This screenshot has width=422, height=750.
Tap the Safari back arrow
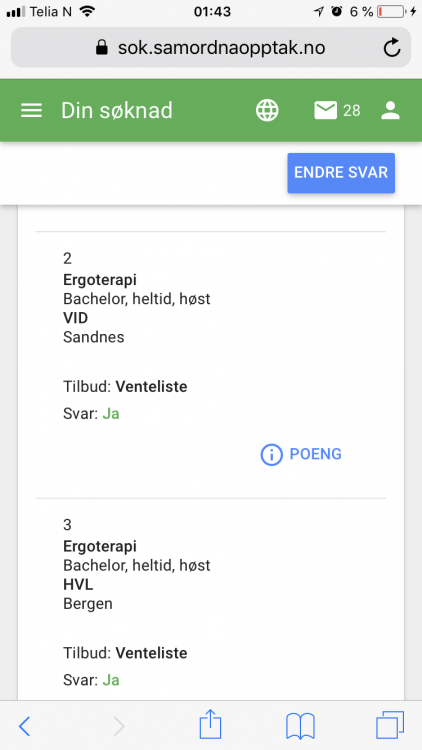(x=24, y=727)
